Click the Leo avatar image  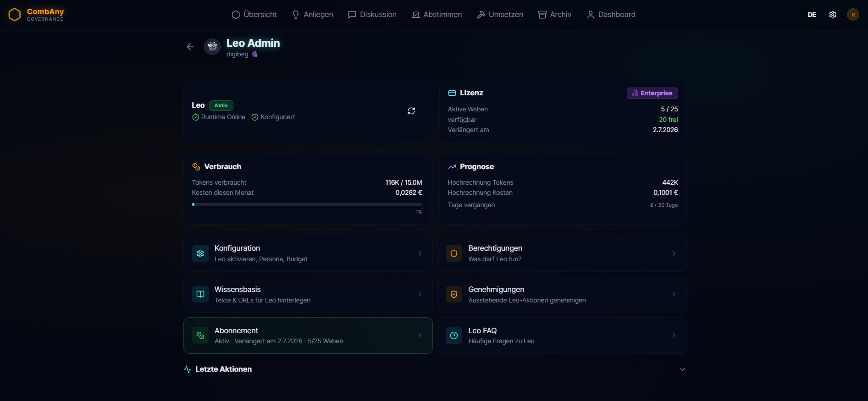[x=212, y=47]
